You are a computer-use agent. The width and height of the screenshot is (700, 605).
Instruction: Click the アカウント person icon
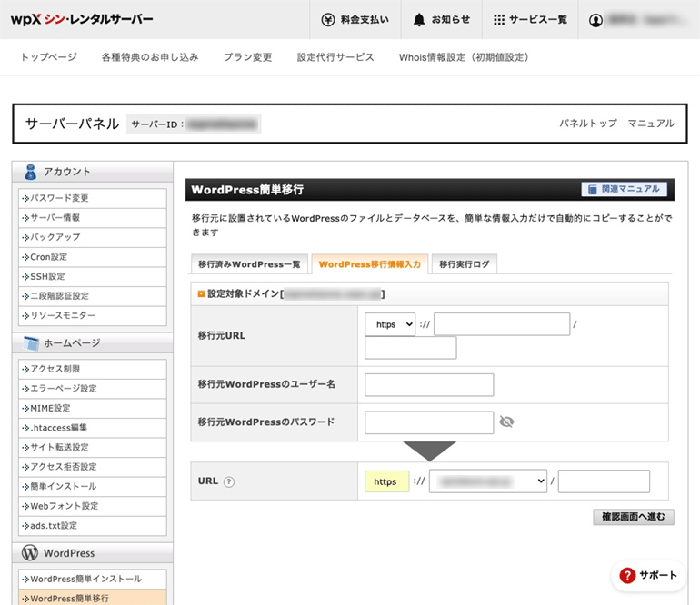point(30,172)
